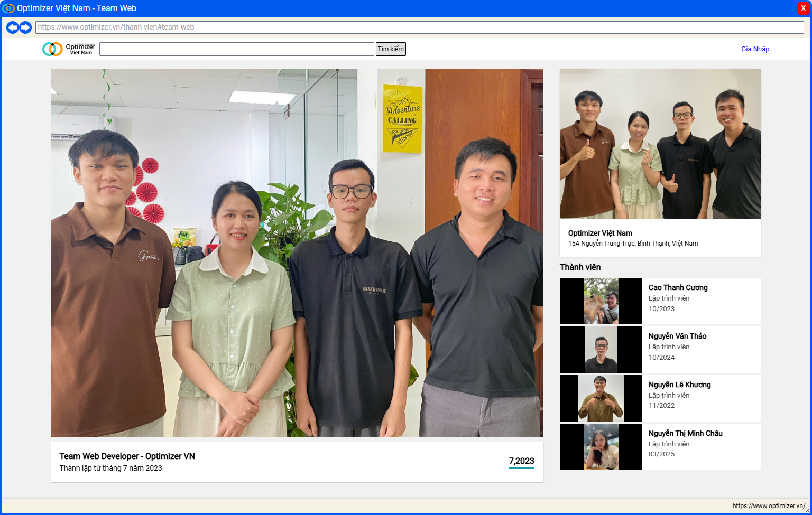Open the Optimizer Việt Nam sidebar photo
The image size is (812, 515).
coord(660,144)
